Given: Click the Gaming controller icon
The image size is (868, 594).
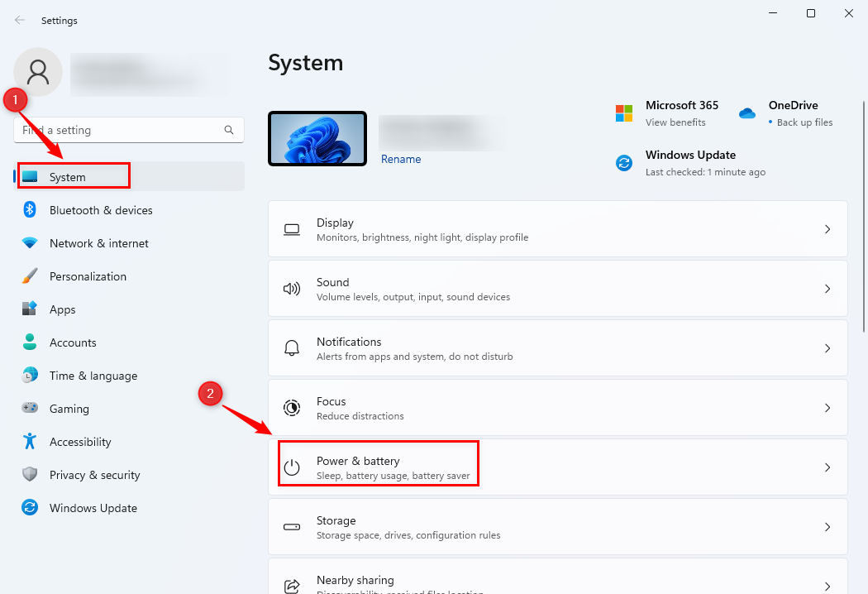Looking at the screenshot, I should pyautogui.click(x=30, y=408).
